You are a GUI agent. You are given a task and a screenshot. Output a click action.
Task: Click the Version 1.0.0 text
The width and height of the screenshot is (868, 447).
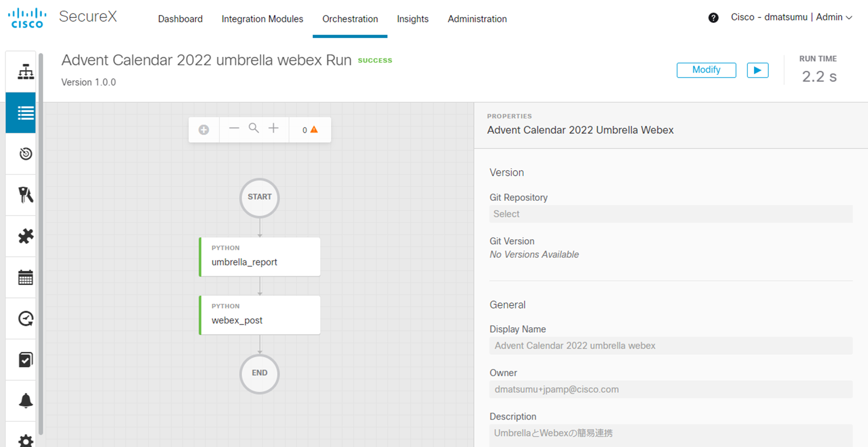pyautogui.click(x=89, y=82)
